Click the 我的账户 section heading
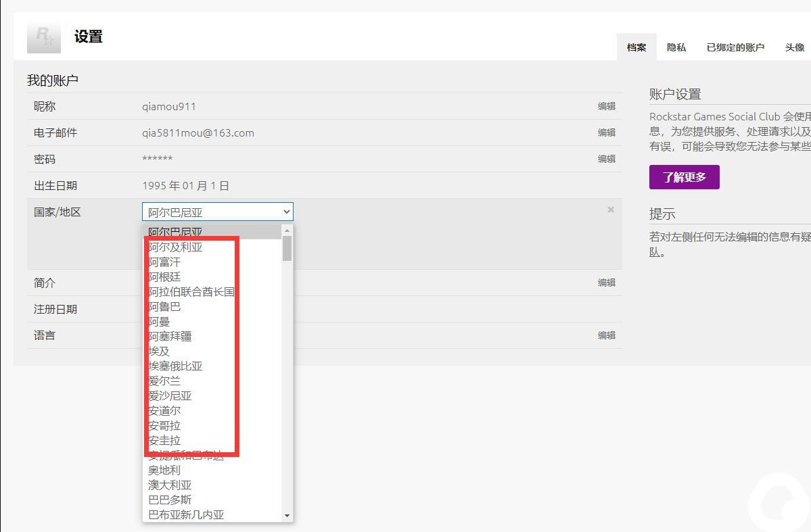This screenshot has height=532, width=811. [x=53, y=80]
